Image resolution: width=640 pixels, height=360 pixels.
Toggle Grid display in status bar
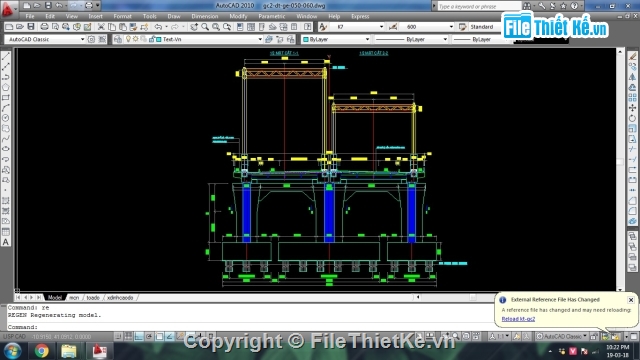(x=128, y=336)
